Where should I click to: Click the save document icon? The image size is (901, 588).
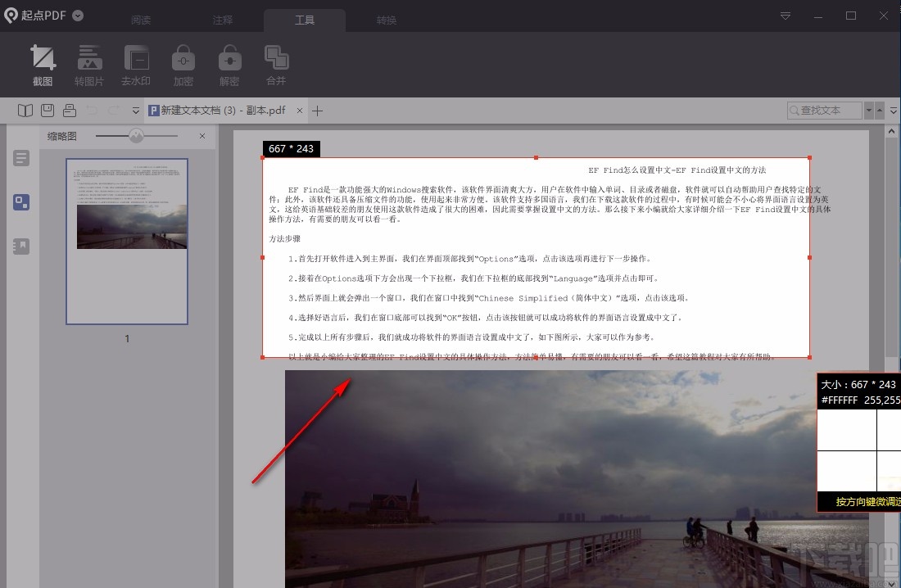click(x=48, y=111)
